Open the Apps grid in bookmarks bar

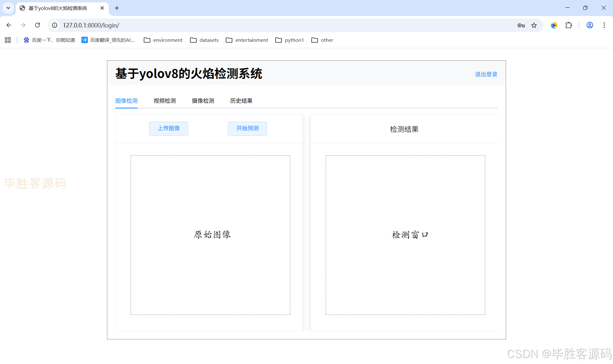(8, 40)
